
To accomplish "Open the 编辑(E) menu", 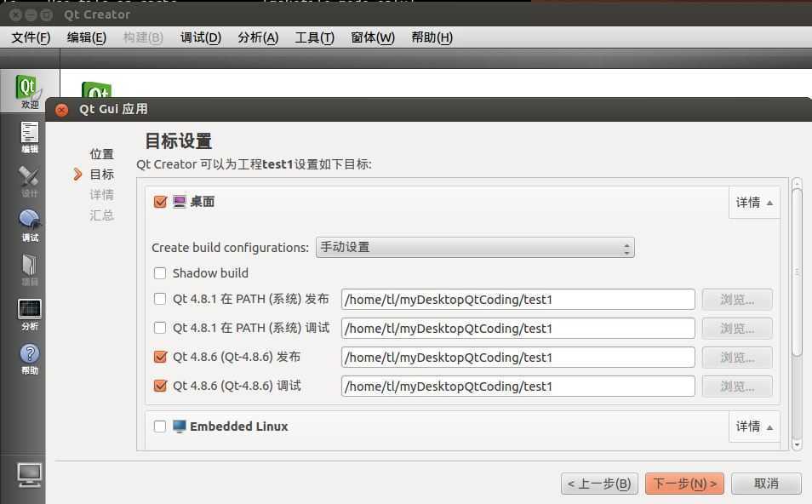I will (x=87, y=37).
